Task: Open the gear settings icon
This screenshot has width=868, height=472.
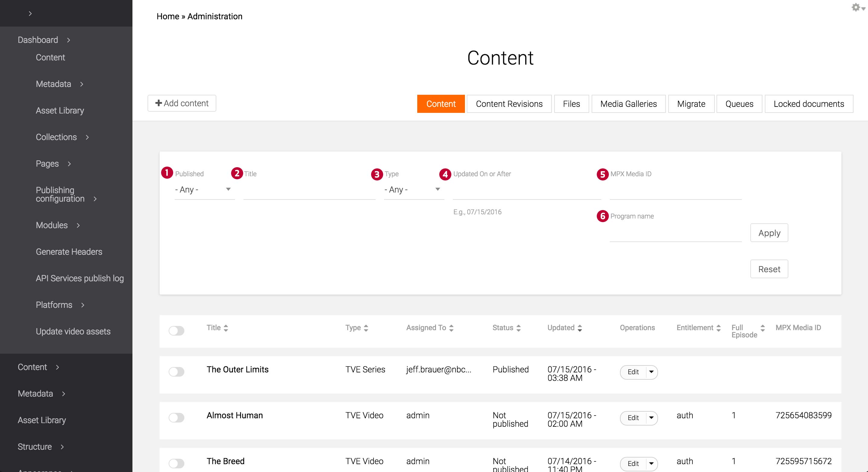Action: [x=856, y=8]
